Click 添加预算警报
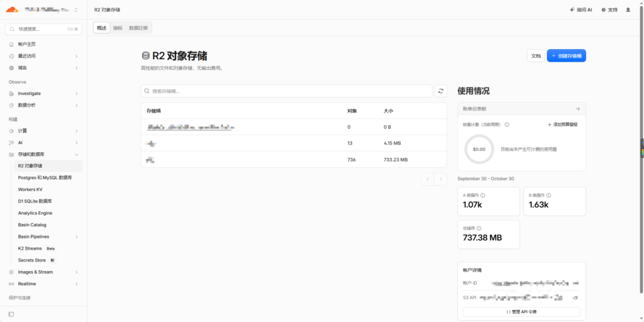This screenshot has width=644, height=322. 563,125
